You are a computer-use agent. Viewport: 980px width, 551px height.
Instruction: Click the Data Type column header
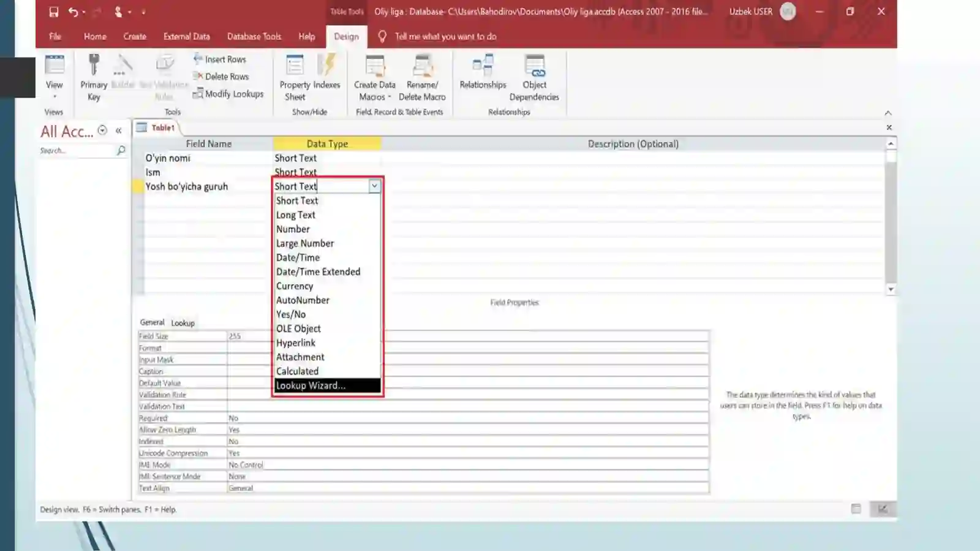pos(327,144)
